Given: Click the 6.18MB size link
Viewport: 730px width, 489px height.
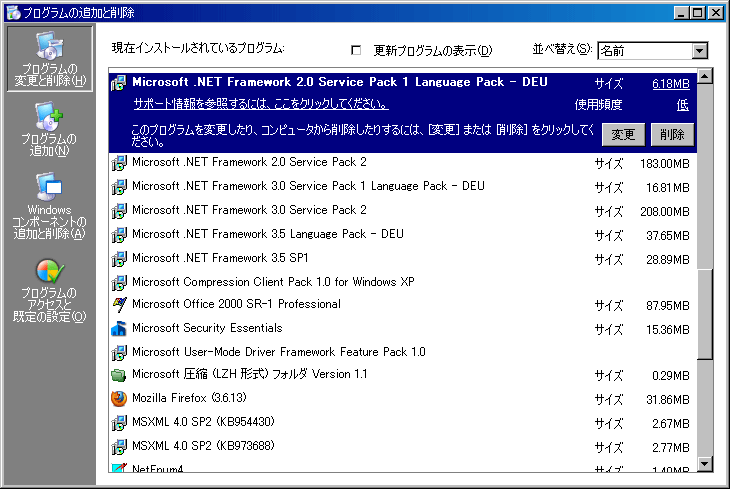Looking at the screenshot, I should point(671,84).
